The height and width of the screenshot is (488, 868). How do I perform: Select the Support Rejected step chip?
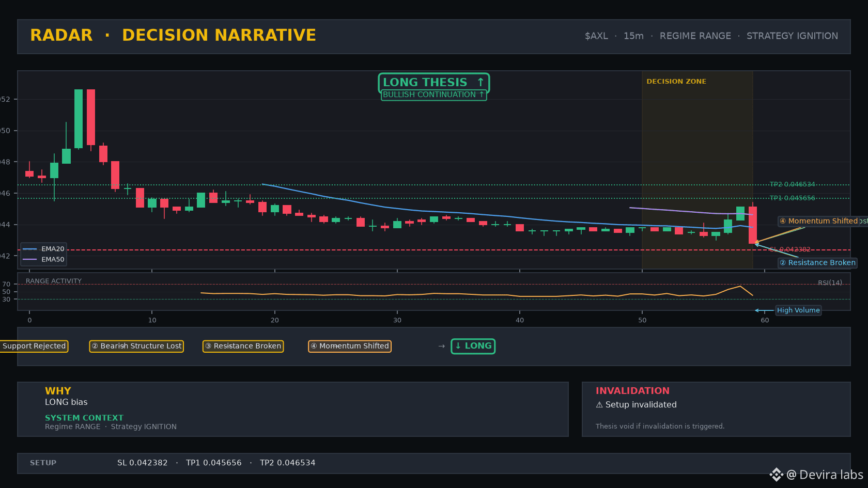(x=34, y=346)
